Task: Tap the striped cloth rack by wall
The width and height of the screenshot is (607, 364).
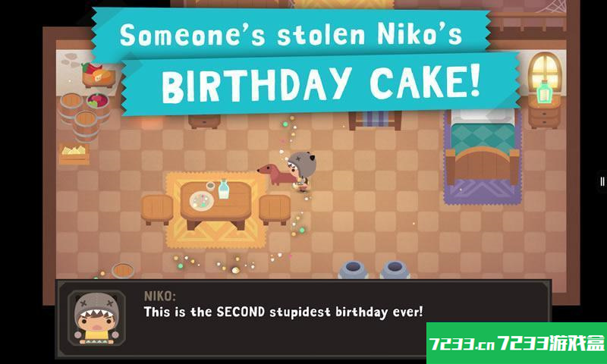Action: (375, 119)
